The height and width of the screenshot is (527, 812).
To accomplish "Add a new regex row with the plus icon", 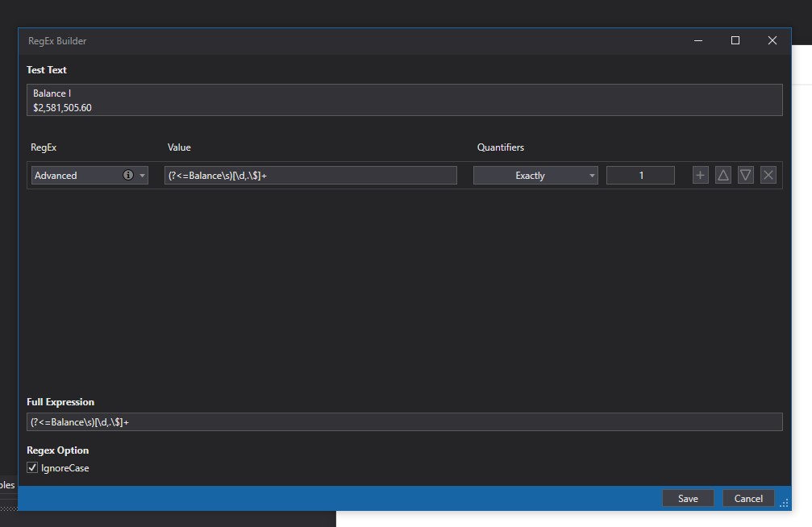I will (700, 175).
